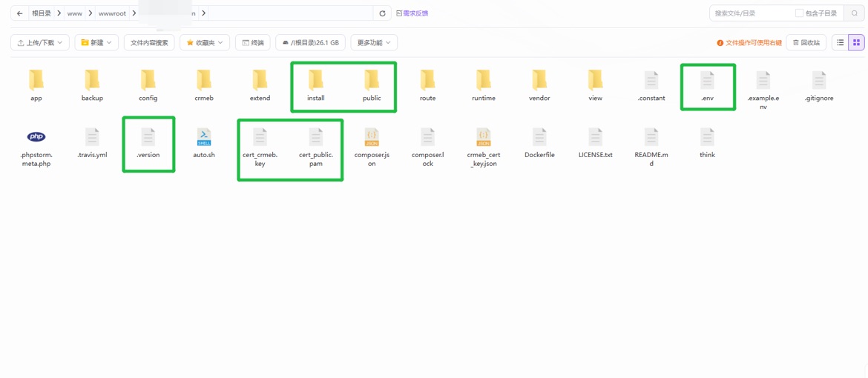Open the backup folder
The image size is (868, 378).
(92, 80)
